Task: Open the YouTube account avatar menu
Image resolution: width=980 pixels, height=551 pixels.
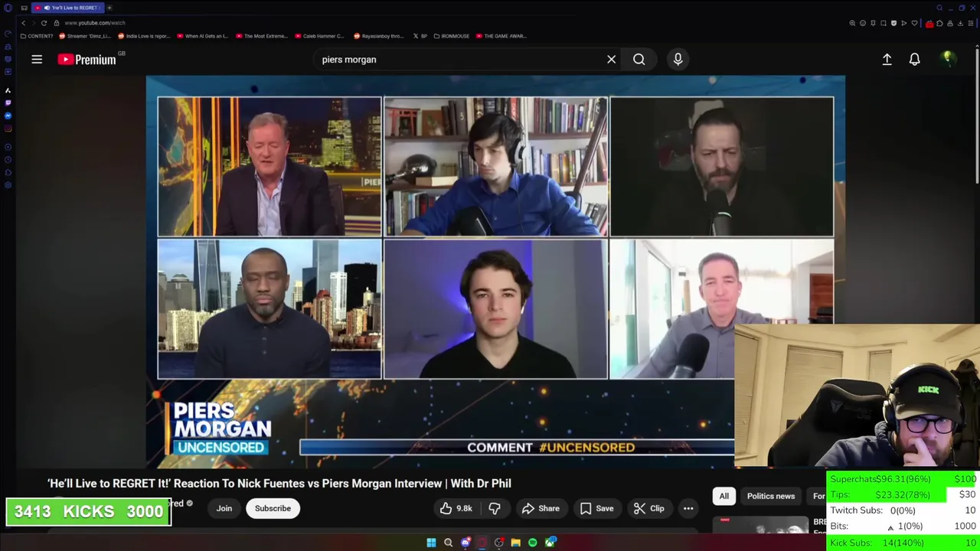Action: 948,59
